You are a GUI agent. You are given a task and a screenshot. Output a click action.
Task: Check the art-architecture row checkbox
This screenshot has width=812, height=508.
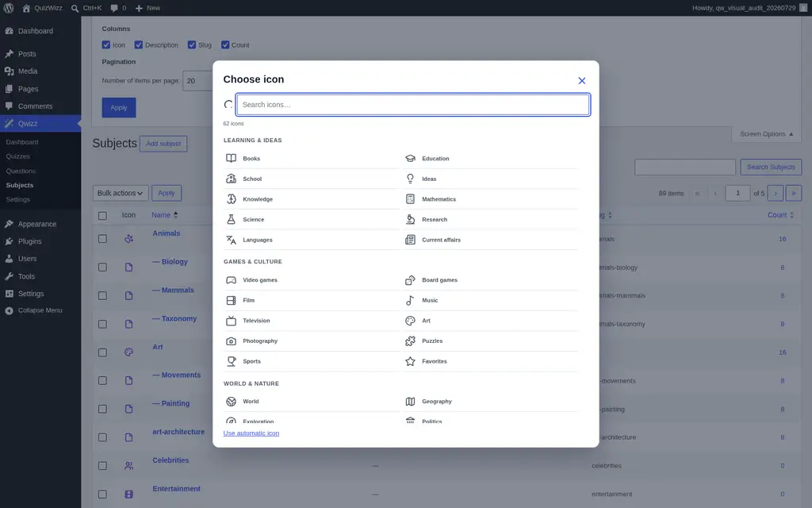(102, 437)
